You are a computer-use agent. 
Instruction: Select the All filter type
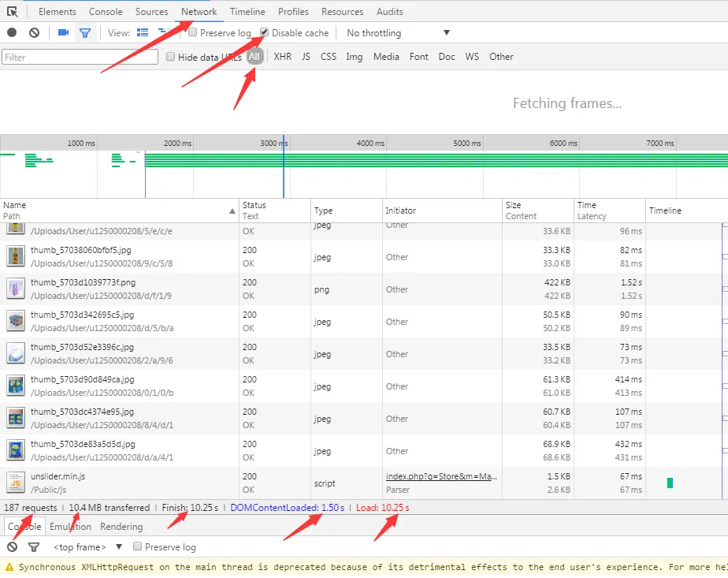point(254,57)
